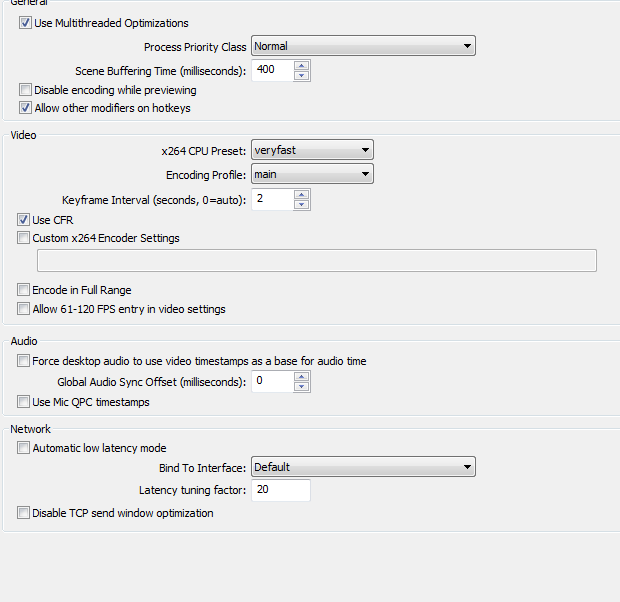Check Allow 61-120 FPS entry option
The width and height of the screenshot is (620, 602).
pos(23,309)
